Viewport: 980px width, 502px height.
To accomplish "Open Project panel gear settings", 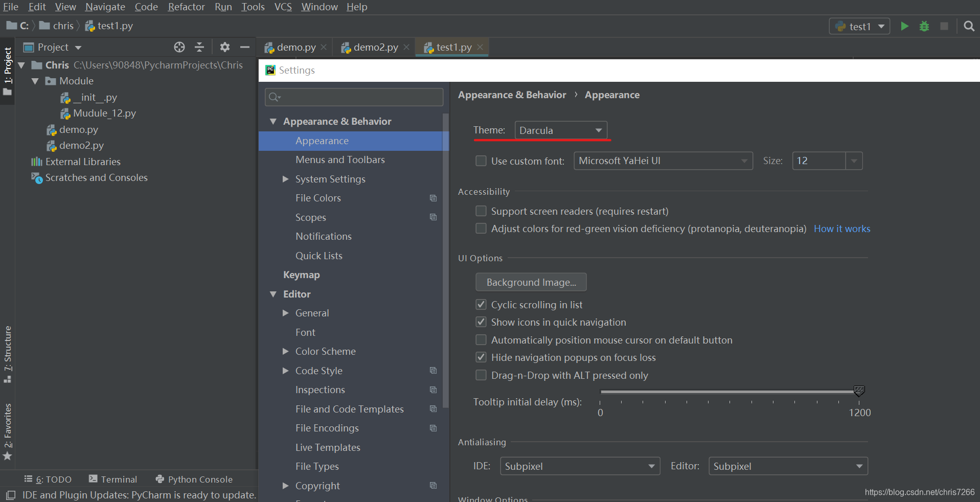I will click(x=225, y=47).
